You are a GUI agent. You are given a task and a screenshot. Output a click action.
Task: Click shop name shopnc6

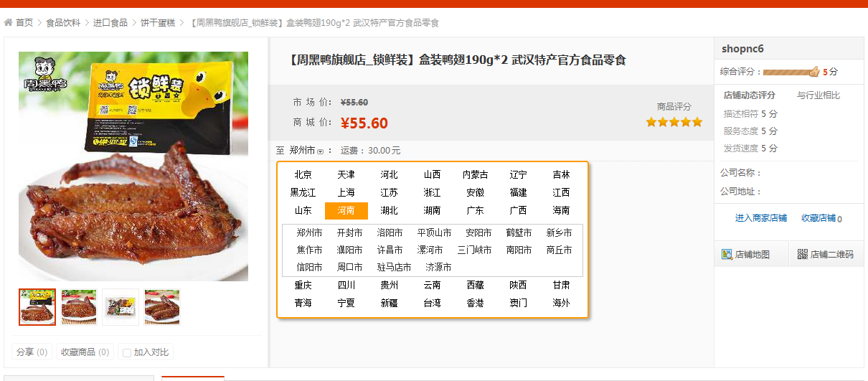click(x=742, y=49)
